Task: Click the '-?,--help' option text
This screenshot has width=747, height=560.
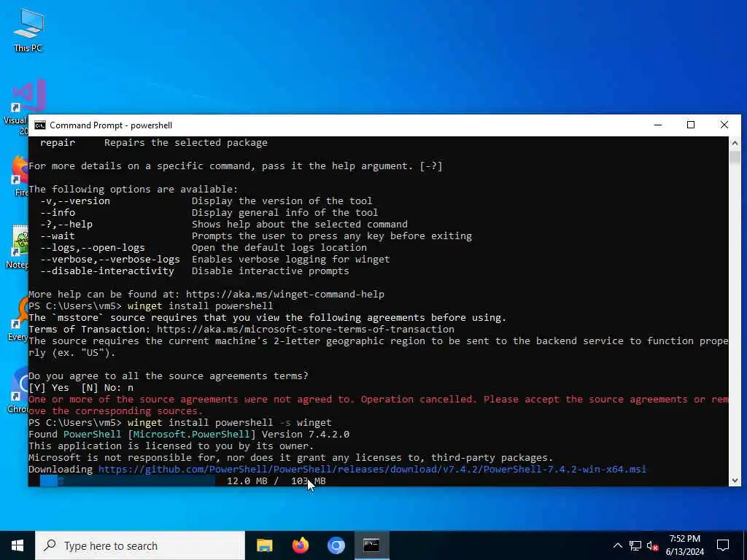Action: click(66, 225)
